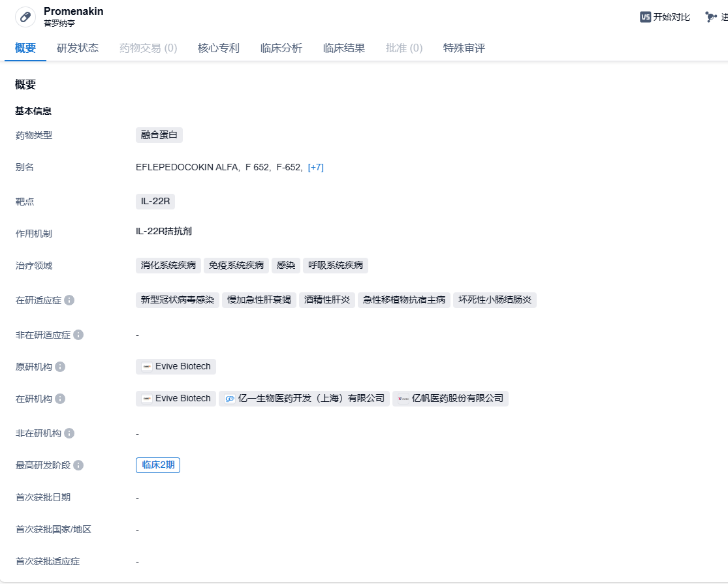The image size is (728, 584).
Task: Click the VS icon for 开始对比
Action: (645, 17)
